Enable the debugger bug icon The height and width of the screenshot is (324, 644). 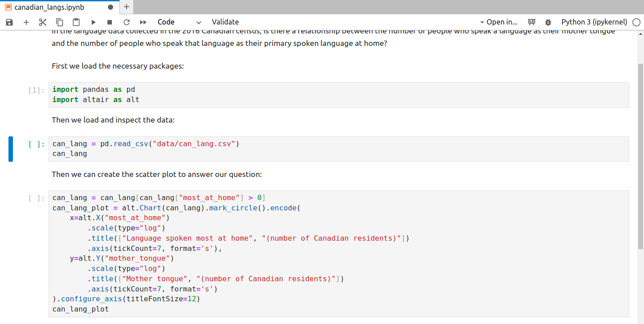548,22
